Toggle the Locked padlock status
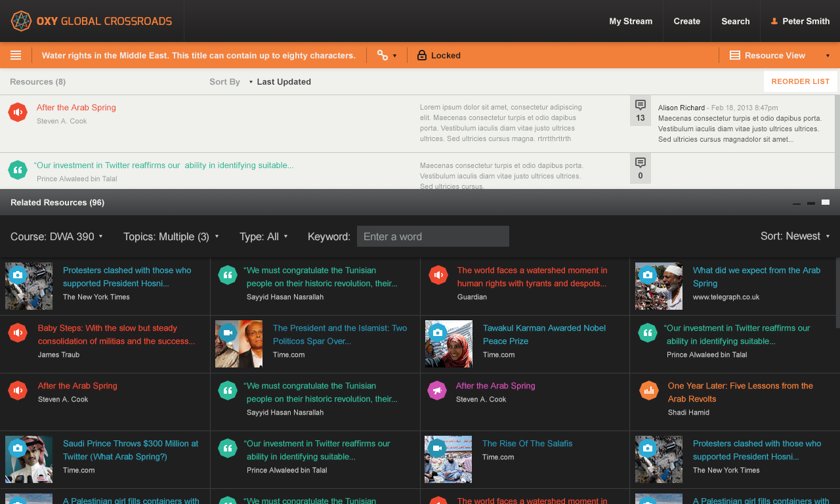This screenshot has width=840, height=504. tap(438, 55)
